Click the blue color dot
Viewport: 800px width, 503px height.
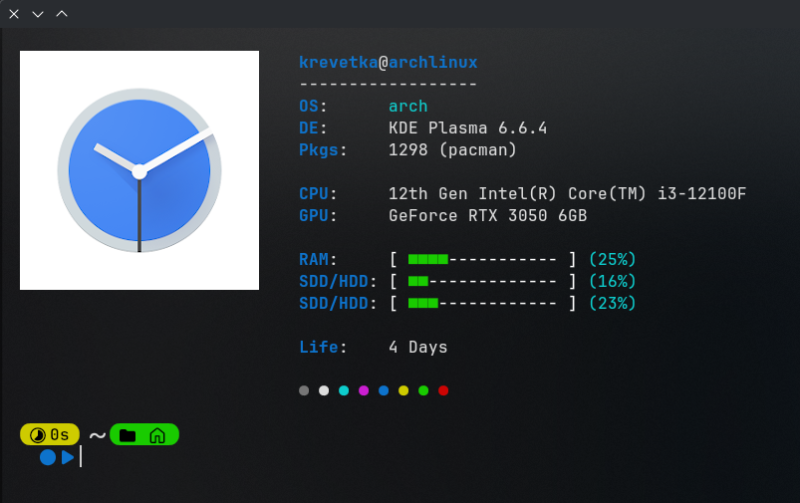(x=384, y=391)
